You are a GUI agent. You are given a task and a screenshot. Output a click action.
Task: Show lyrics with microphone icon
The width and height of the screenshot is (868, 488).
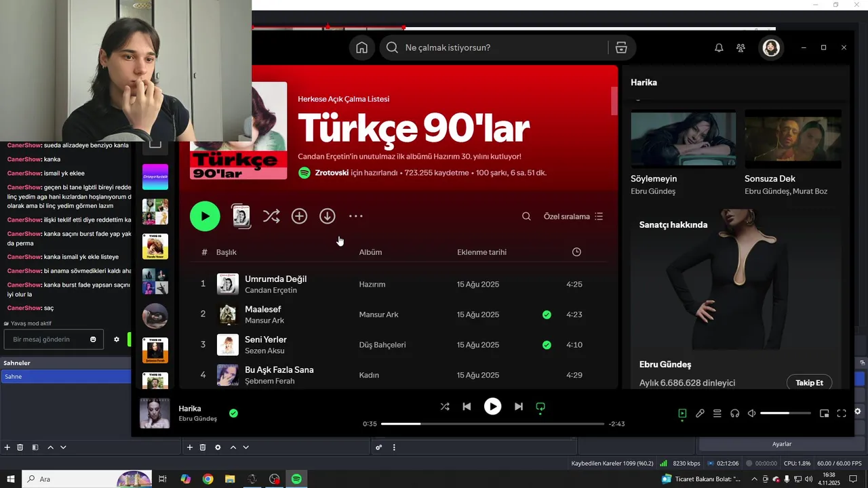[700, 413]
